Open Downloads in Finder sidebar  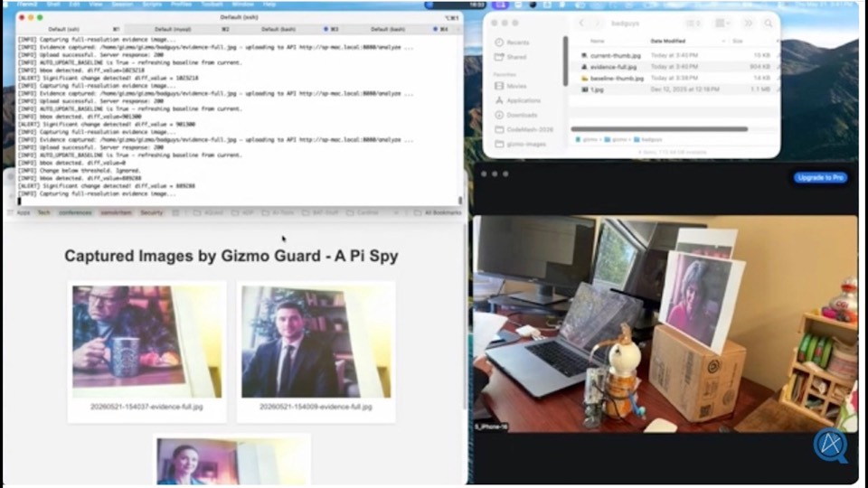click(x=516, y=115)
